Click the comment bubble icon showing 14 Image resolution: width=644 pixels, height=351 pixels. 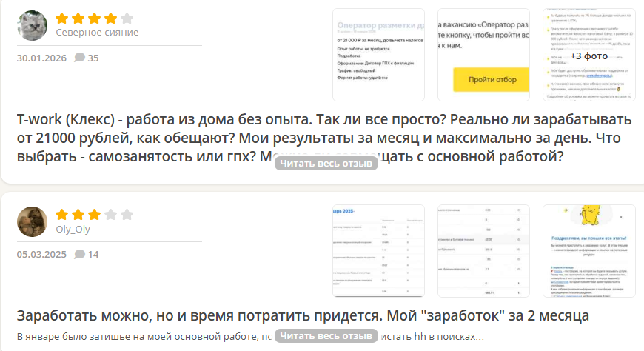tap(80, 254)
